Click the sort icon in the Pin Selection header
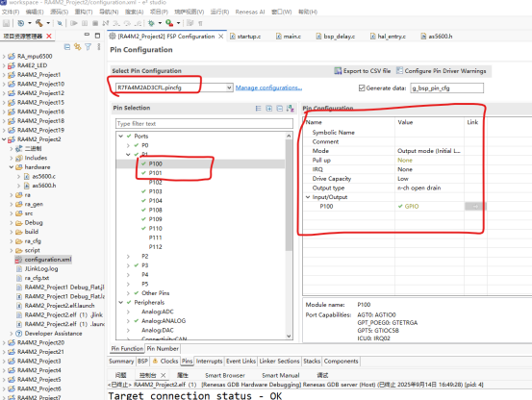The height and width of the screenshot is (400, 532). (291, 108)
